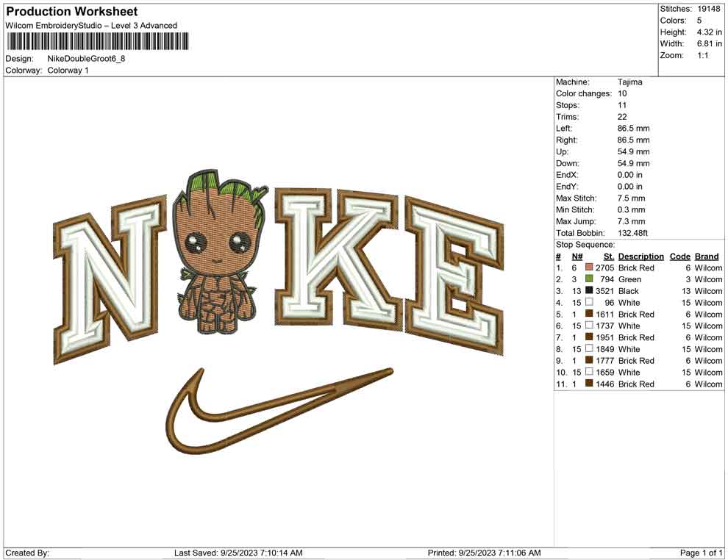Screen dimensions: 728x560
Task: Click the Stop Sequence heading
Action: pos(585,245)
